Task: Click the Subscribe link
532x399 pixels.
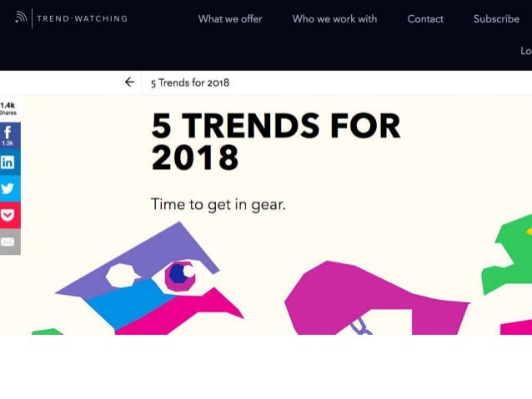Action: point(496,18)
